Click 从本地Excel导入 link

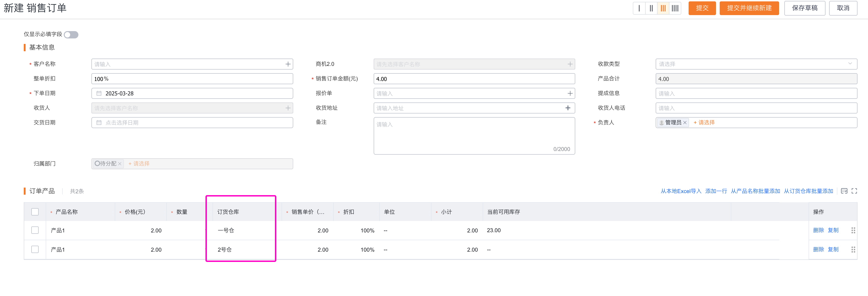tap(681, 191)
